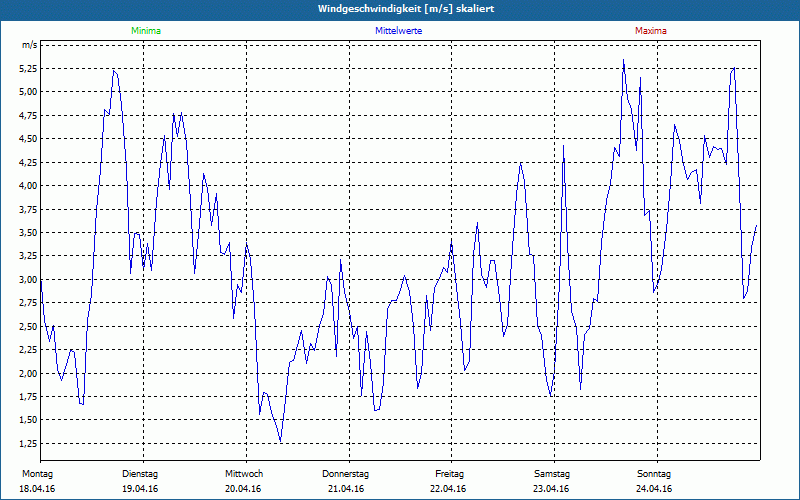800x500 pixels.
Task: Click the chart title Windgeschwindigkeit [m/s] skaliert
Action: point(406,9)
